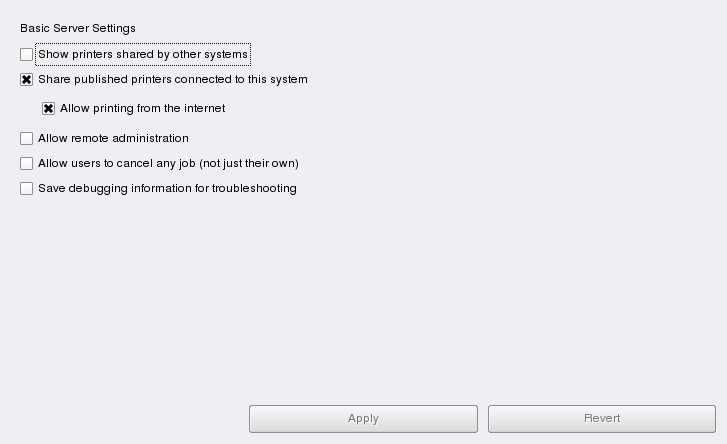Image resolution: width=727 pixels, height=444 pixels.
Task: Uncheck Share published printers connected to this system
Action: click(27, 79)
